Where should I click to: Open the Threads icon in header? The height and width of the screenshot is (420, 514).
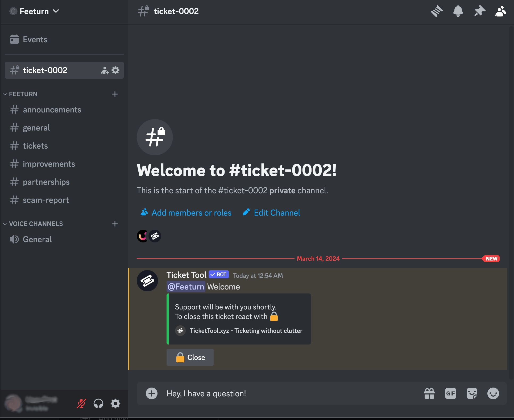coord(437,11)
